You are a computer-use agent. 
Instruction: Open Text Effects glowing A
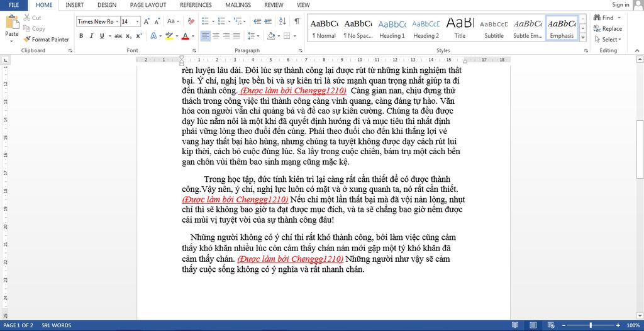pyautogui.click(x=153, y=36)
